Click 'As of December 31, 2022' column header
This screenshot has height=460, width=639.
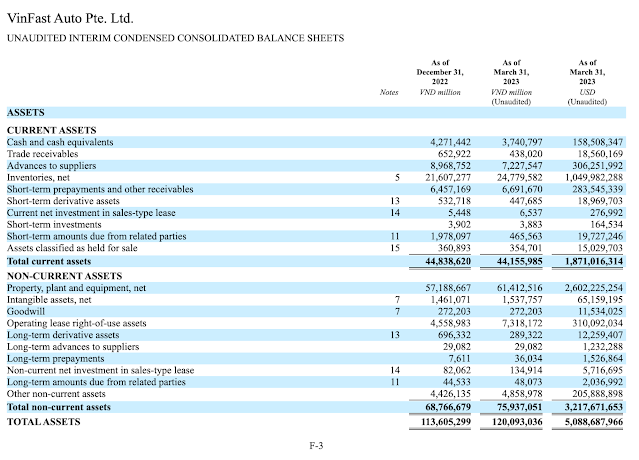[440, 72]
